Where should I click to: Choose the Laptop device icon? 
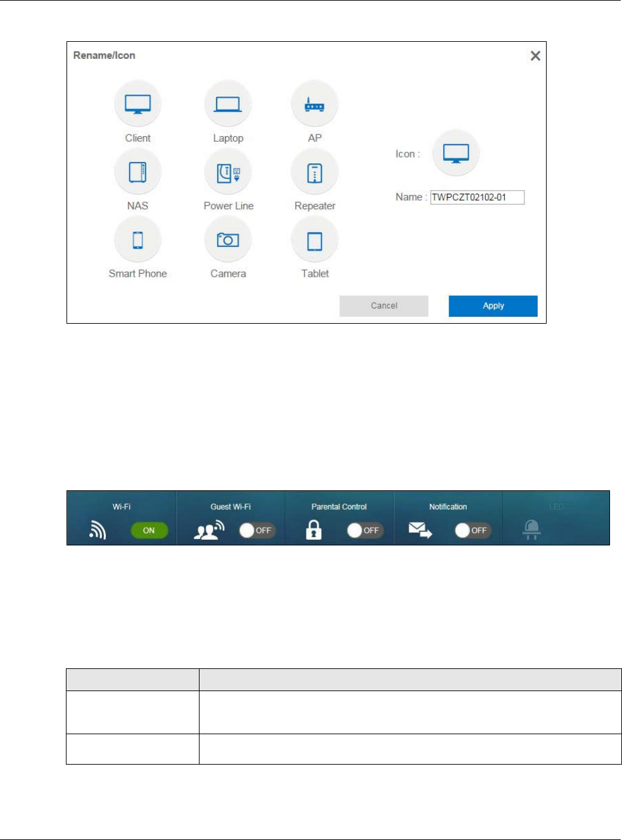[228, 104]
